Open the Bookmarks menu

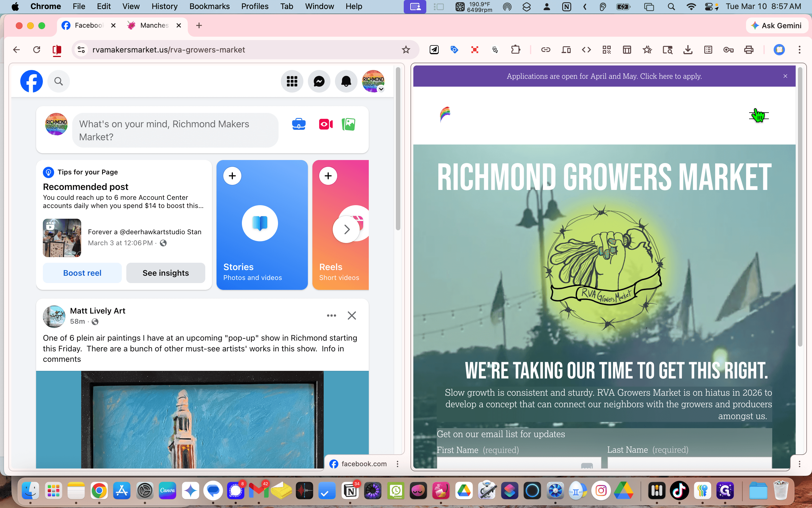point(209,6)
